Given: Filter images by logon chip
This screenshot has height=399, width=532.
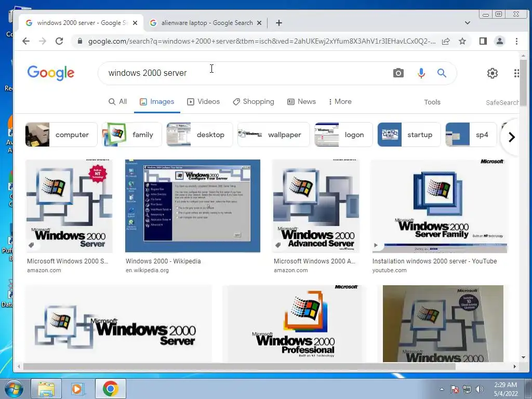Looking at the screenshot, I should [x=343, y=135].
